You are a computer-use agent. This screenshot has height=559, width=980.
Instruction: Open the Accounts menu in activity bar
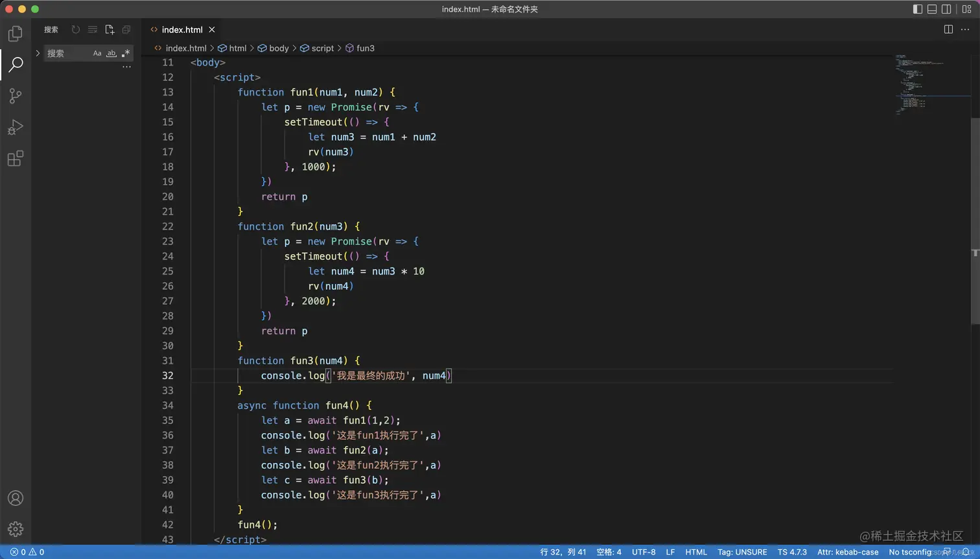16,498
